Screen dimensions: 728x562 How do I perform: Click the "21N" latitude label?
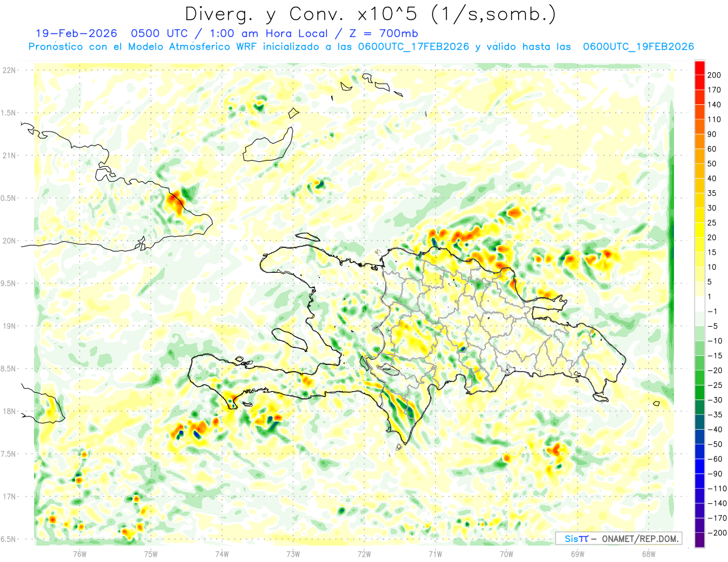point(10,155)
